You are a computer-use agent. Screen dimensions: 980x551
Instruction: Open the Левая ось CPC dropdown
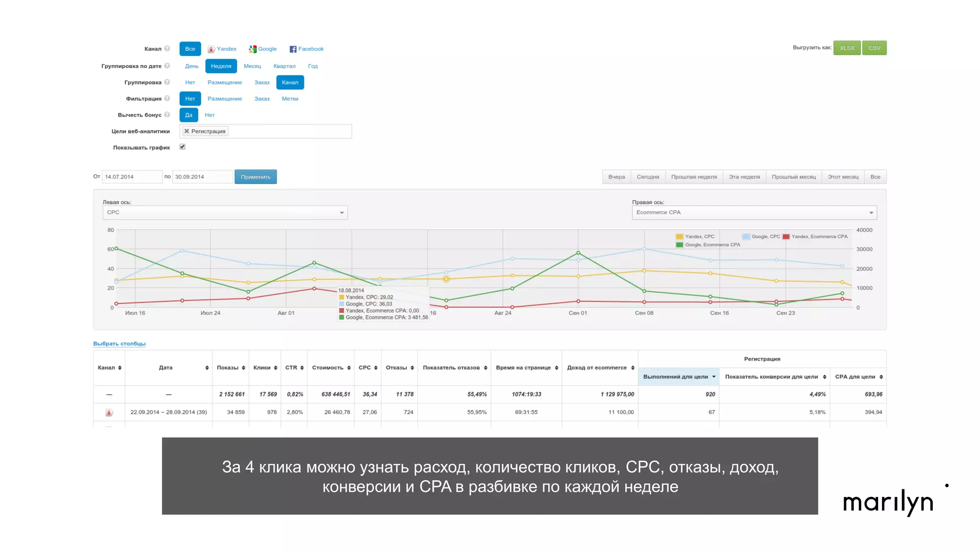click(225, 212)
